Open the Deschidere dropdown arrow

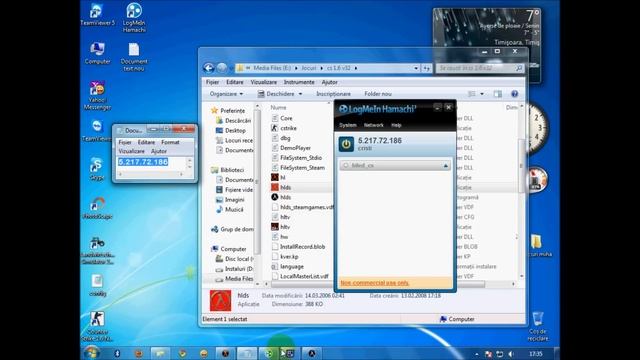click(300, 94)
